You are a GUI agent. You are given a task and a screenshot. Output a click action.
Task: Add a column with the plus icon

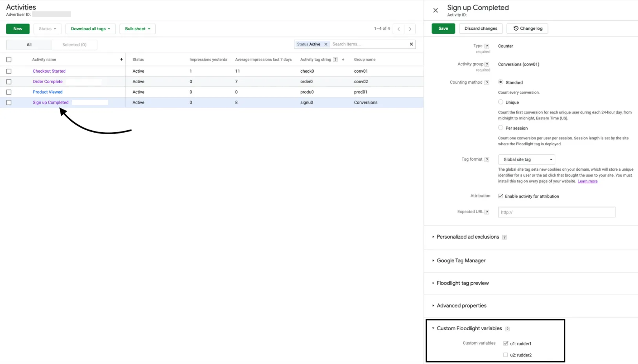(343, 60)
